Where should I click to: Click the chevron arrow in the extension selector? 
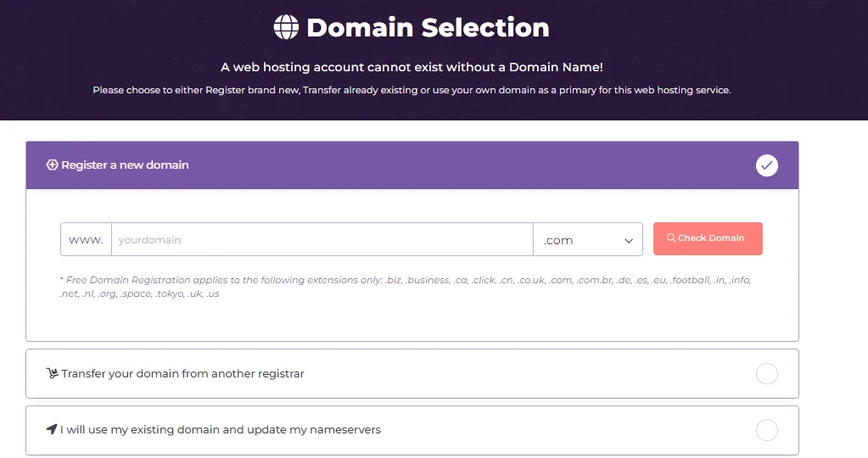tap(629, 241)
